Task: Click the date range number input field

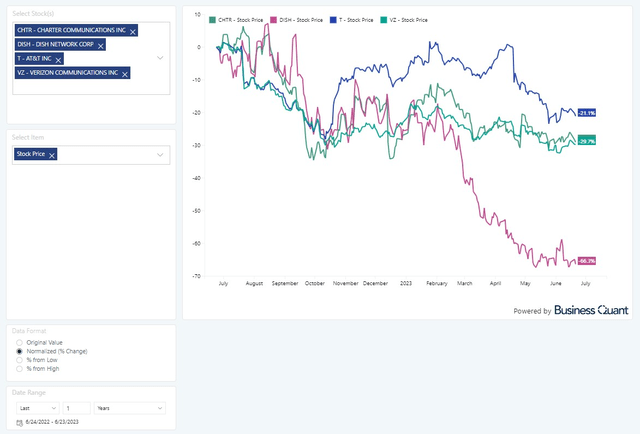Action: pyautogui.click(x=76, y=408)
